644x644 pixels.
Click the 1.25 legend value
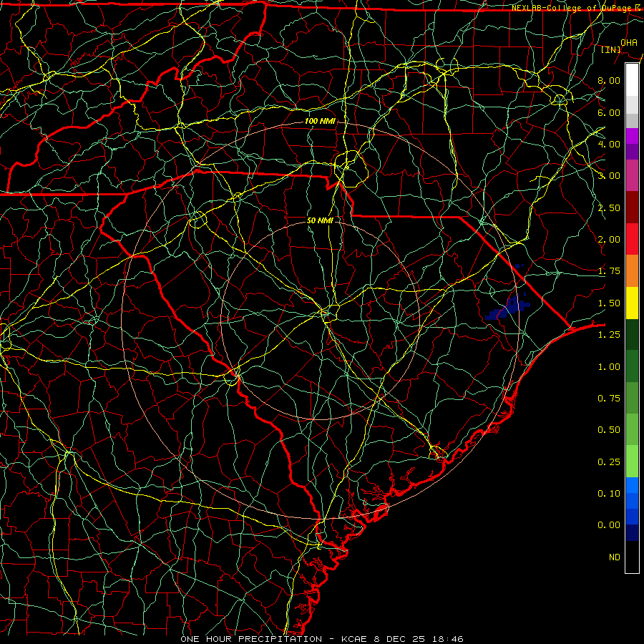pos(609,335)
